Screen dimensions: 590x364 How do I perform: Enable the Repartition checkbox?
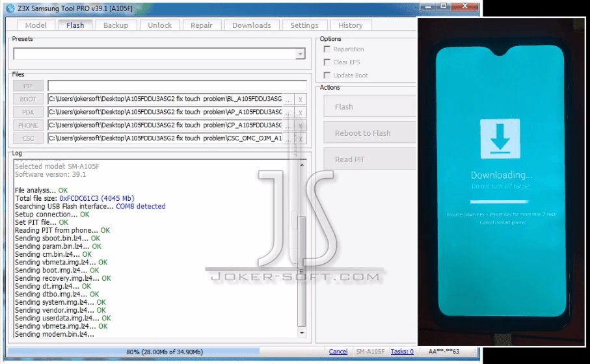tap(327, 49)
